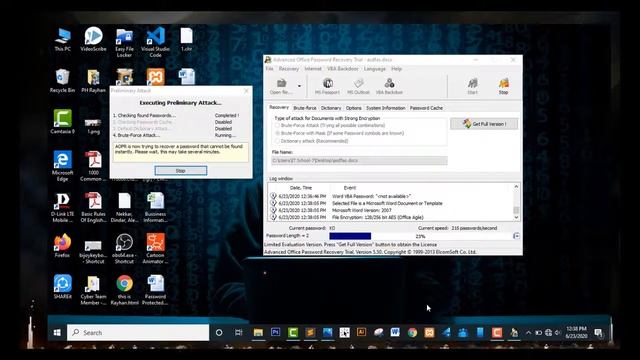Open Photoshop from the taskbar

point(276,333)
